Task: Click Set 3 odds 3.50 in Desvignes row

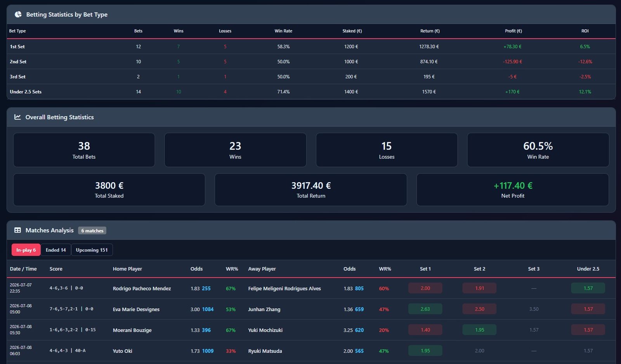Action: tap(534, 309)
